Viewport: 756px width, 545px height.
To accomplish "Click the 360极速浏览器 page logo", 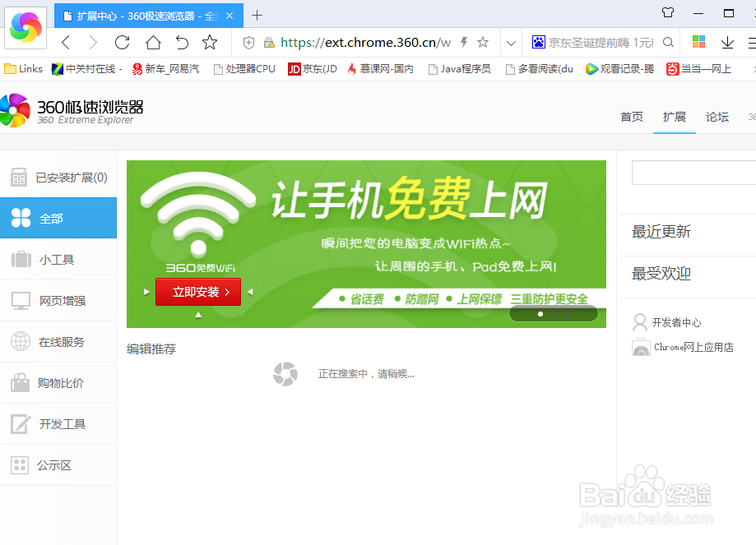I will pos(72,110).
